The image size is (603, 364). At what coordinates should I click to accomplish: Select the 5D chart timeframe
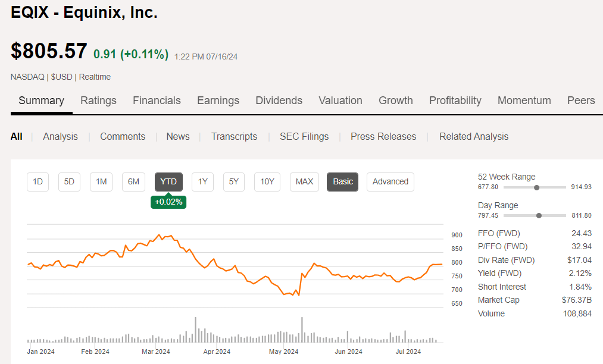pos(69,182)
